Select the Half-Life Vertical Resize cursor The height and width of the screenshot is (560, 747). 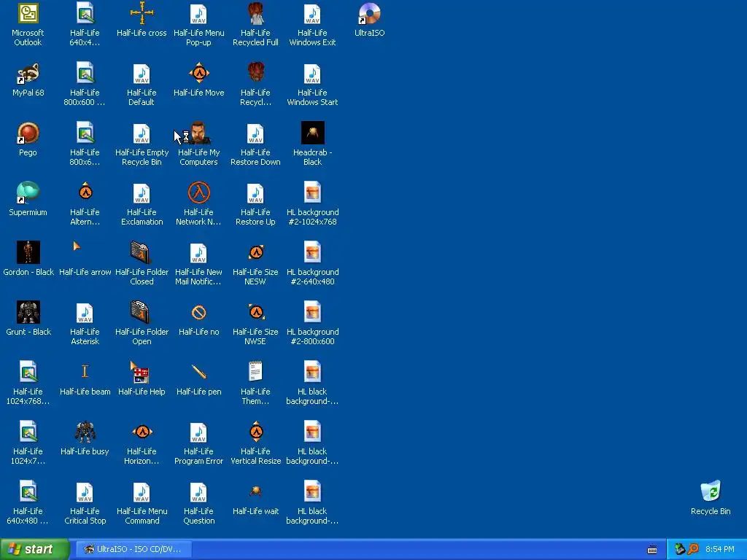point(255,443)
